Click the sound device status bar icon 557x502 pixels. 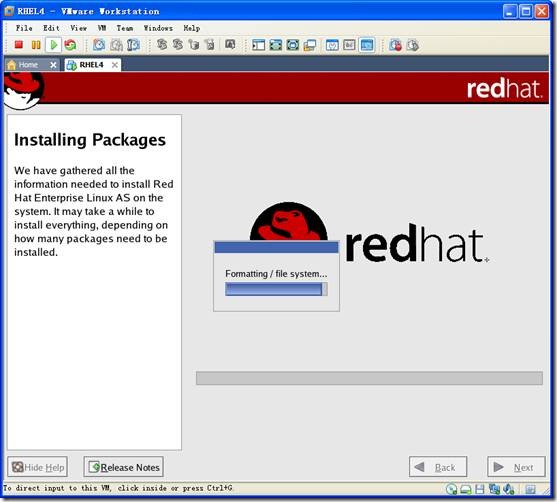click(x=509, y=489)
